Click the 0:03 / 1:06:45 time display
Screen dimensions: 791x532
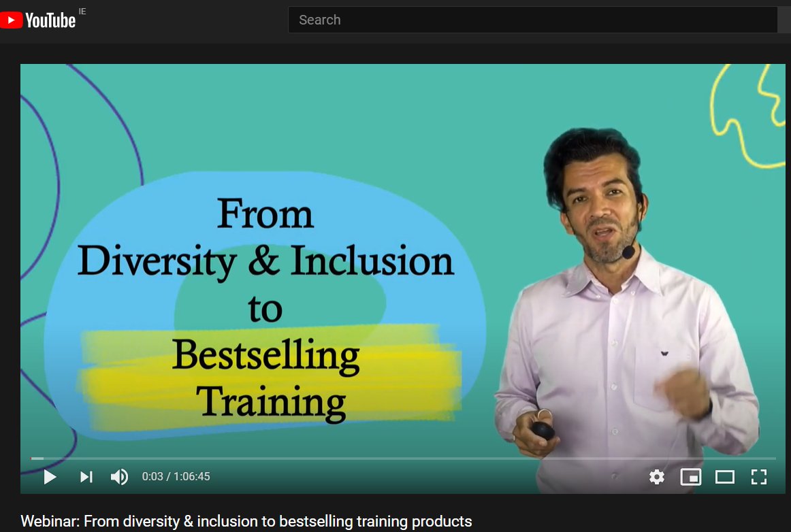click(x=176, y=476)
